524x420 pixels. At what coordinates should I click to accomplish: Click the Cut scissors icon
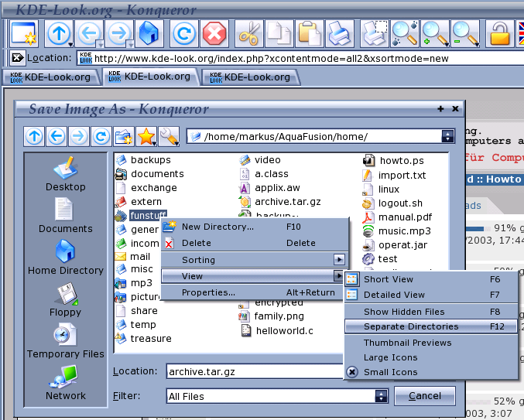(249, 33)
